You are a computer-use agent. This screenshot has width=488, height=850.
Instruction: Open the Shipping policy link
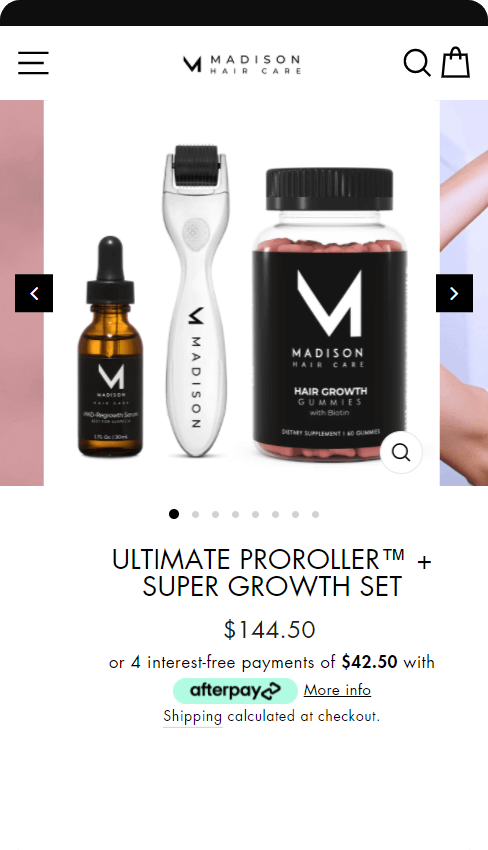[193, 717]
